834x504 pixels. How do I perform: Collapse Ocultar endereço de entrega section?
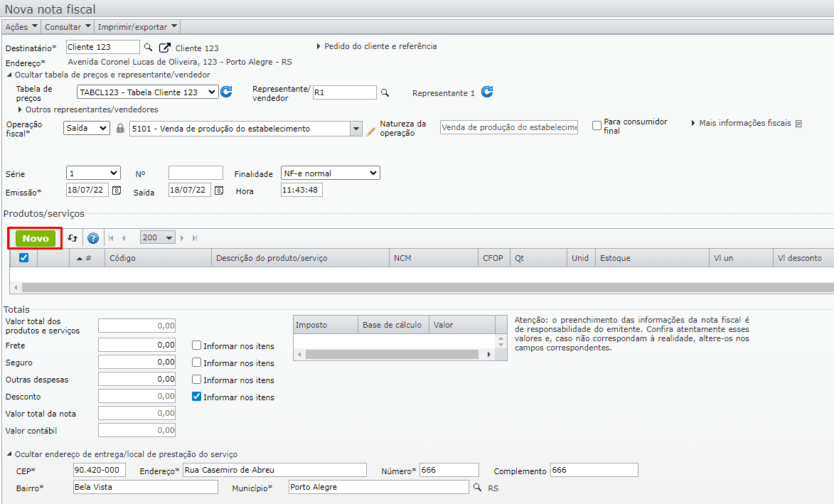(122, 454)
